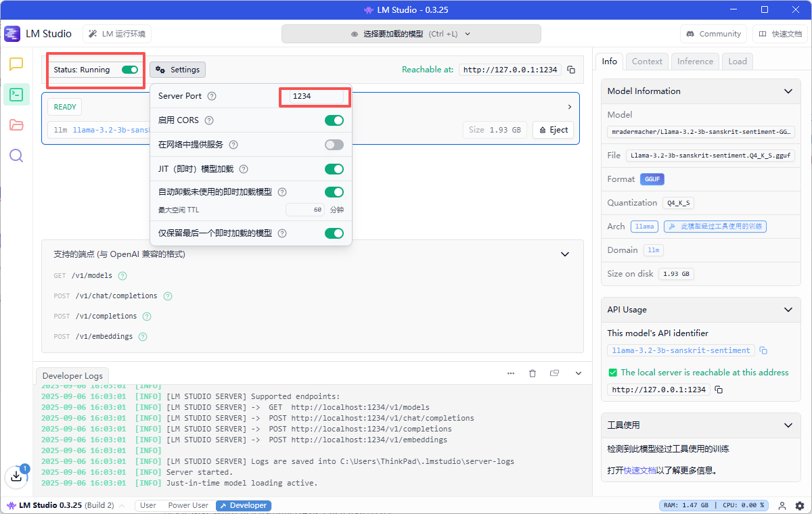Click the llama-3.2-3b-sanskrit-sentiment API identifier
The image size is (812, 514).
pos(681,350)
